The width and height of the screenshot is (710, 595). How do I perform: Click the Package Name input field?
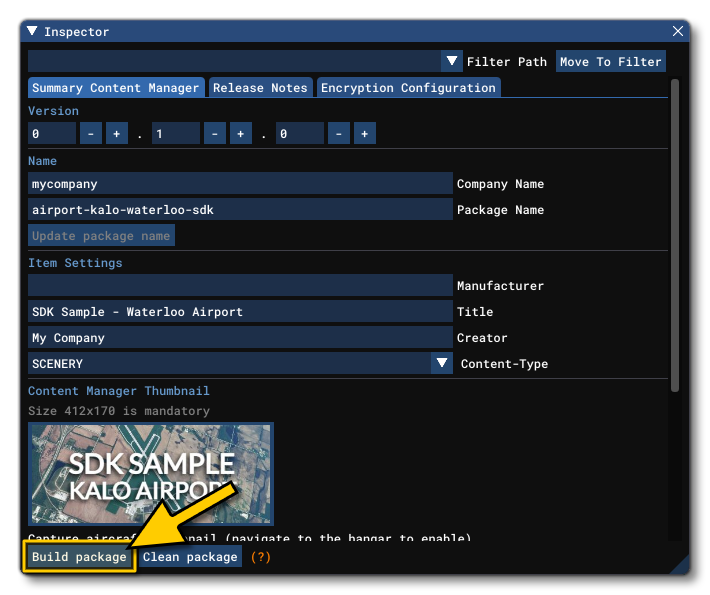[x=240, y=210]
